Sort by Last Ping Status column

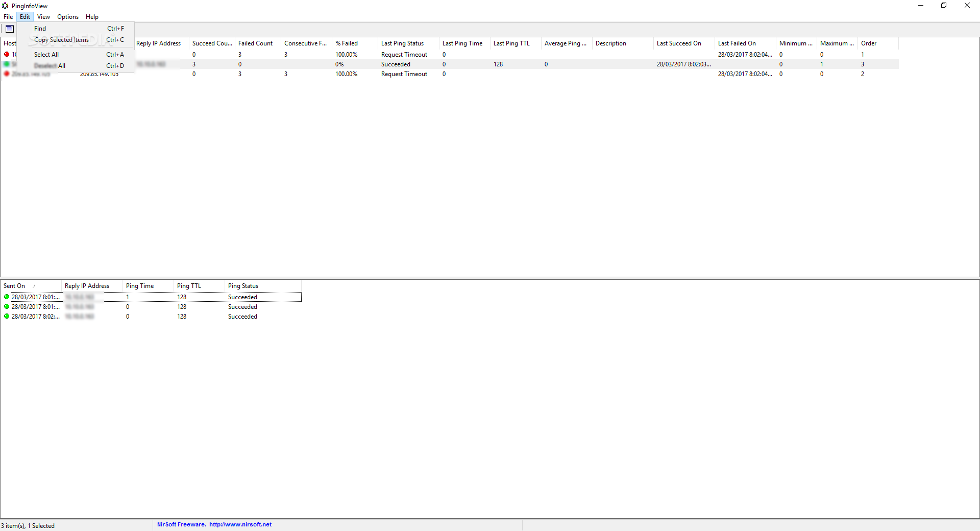408,43
